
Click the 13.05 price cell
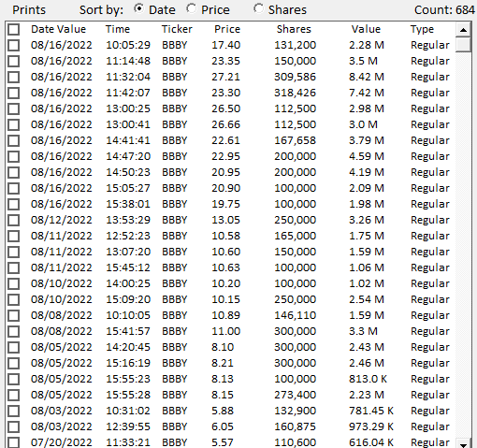[225, 220]
